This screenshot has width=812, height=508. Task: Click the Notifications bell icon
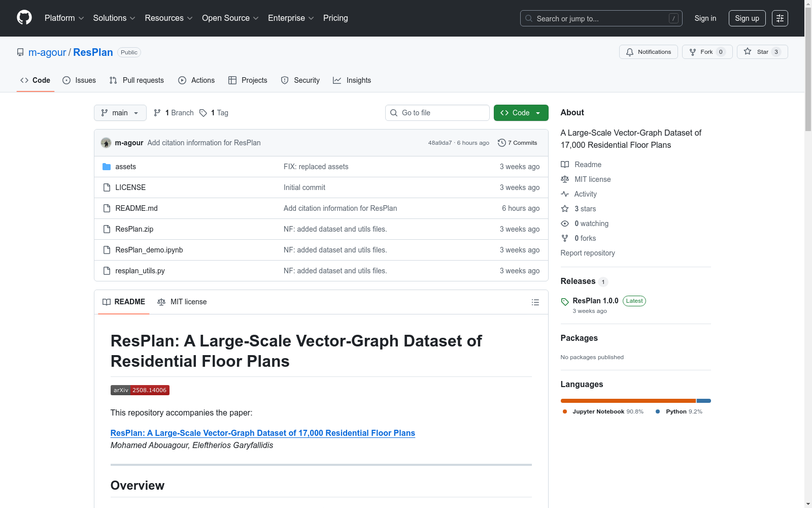point(630,52)
